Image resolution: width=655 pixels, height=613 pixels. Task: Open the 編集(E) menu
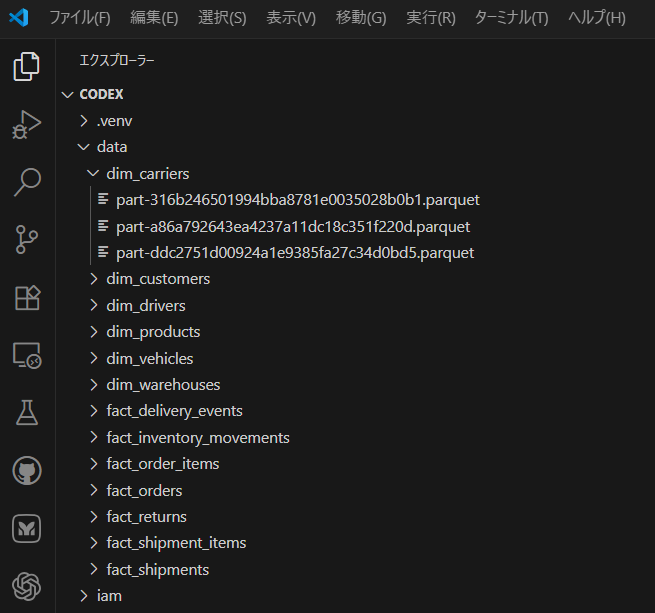[154, 18]
